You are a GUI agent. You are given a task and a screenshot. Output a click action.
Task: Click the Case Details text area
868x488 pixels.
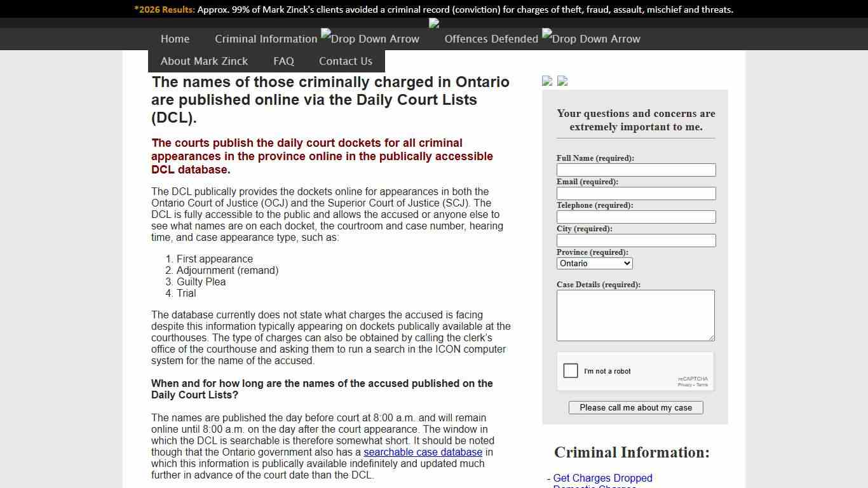click(635, 315)
